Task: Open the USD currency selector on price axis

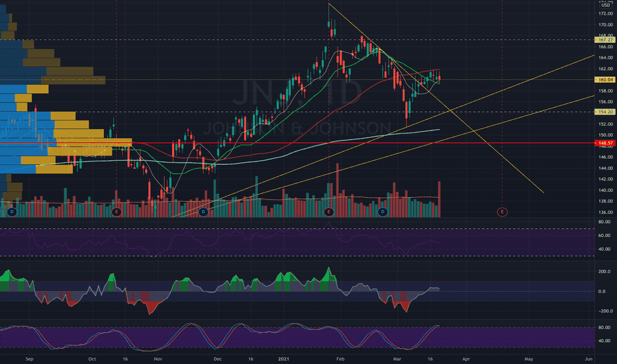Action: (606, 5)
